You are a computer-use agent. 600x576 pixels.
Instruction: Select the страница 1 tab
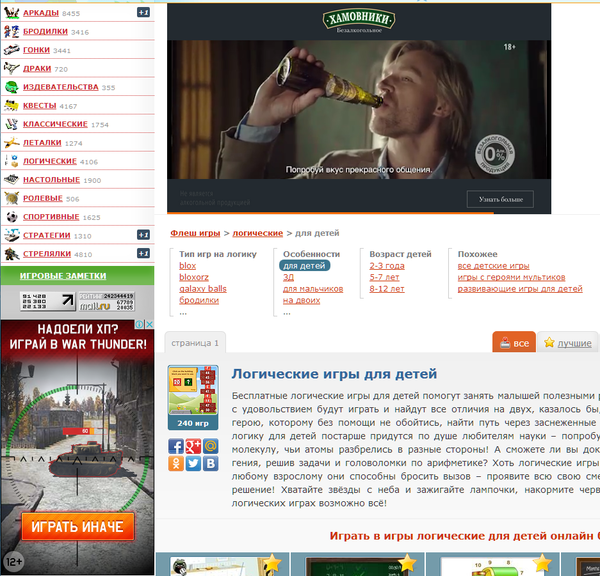(x=195, y=343)
